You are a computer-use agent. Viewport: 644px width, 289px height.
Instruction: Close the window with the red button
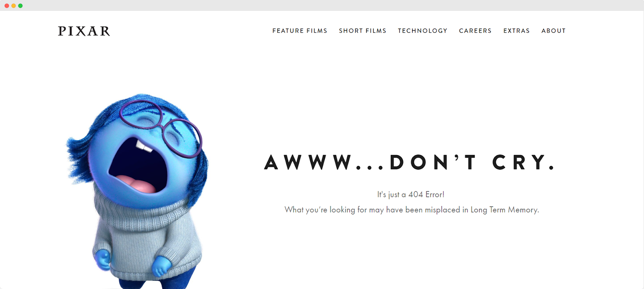point(7,6)
